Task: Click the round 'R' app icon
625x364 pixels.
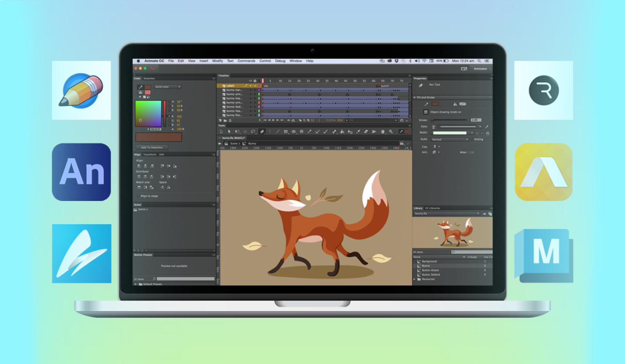Action: [543, 90]
